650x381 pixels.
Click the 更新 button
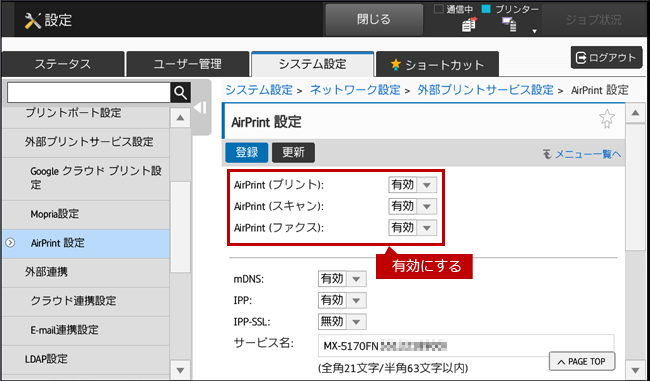pos(293,153)
